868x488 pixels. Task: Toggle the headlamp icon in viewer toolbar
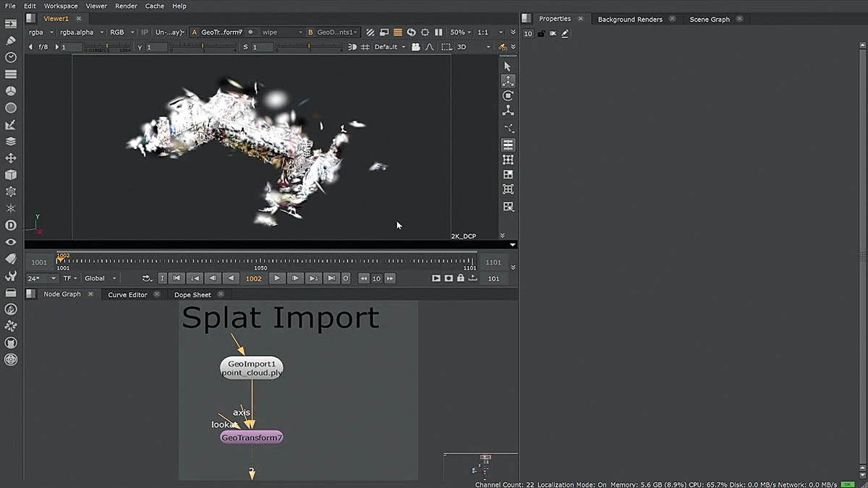click(352, 47)
